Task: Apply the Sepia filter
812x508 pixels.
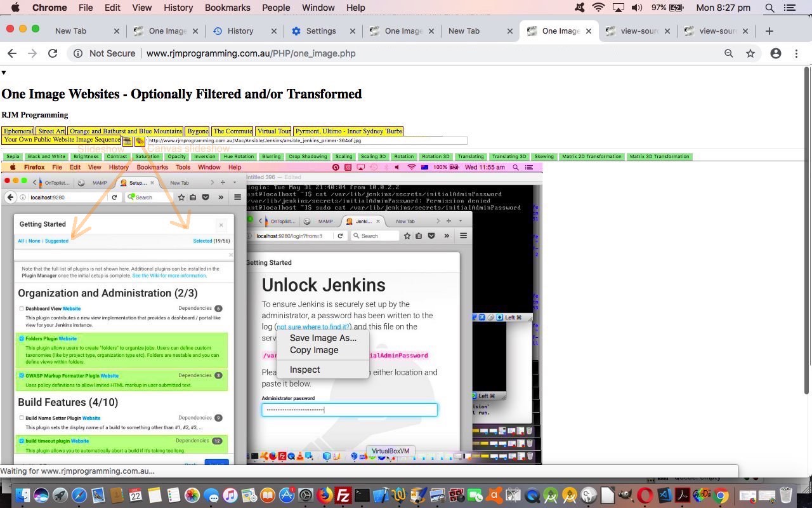Action: 13,156
